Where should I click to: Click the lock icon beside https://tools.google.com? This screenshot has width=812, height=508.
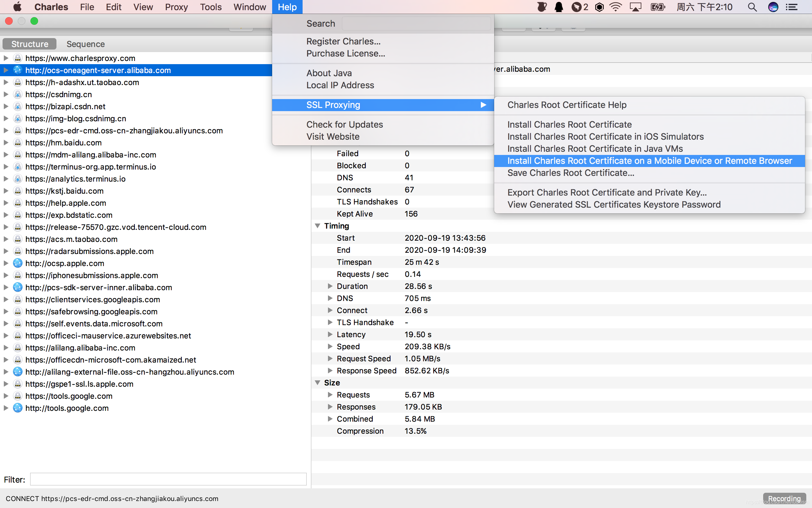(x=18, y=396)
